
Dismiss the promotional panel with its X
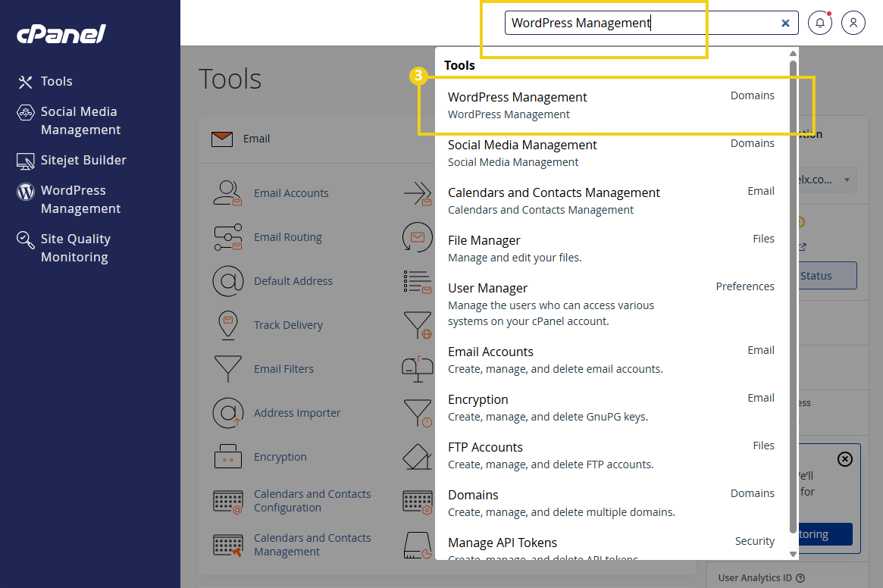click(x=844, y=458)
